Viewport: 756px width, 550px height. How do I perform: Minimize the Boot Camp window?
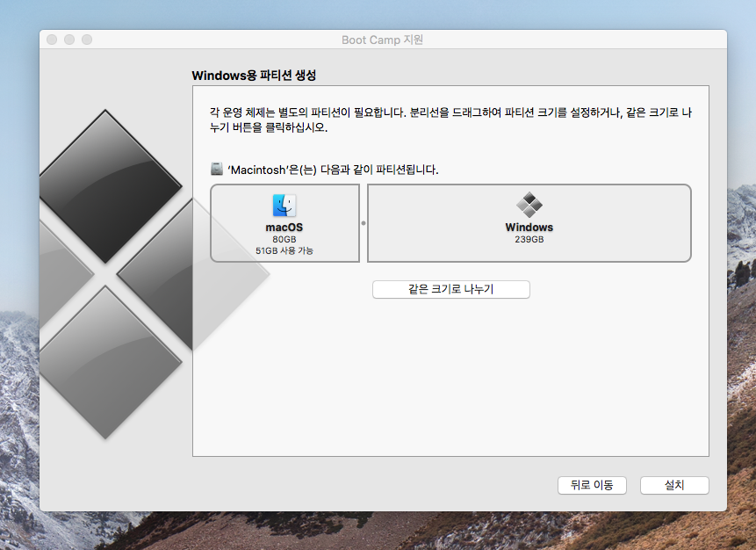pyautogui.click(x=69, y=40)
